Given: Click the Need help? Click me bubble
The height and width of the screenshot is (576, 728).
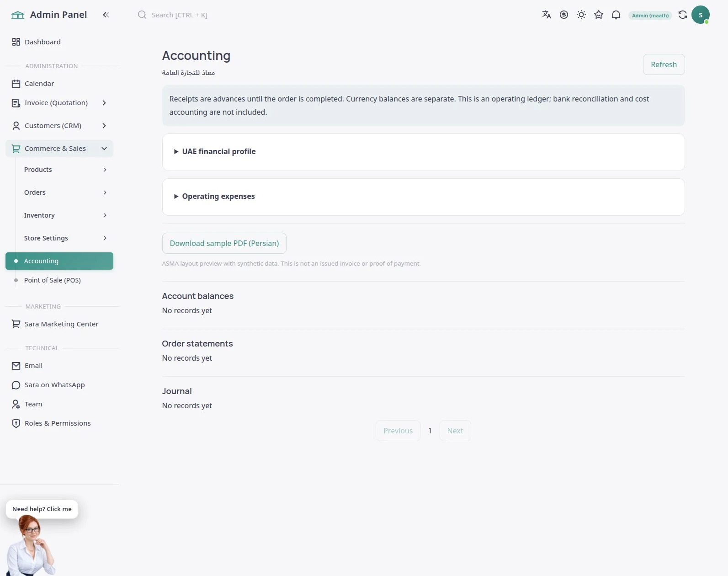Looking at the screenshot, I should 42,509.
